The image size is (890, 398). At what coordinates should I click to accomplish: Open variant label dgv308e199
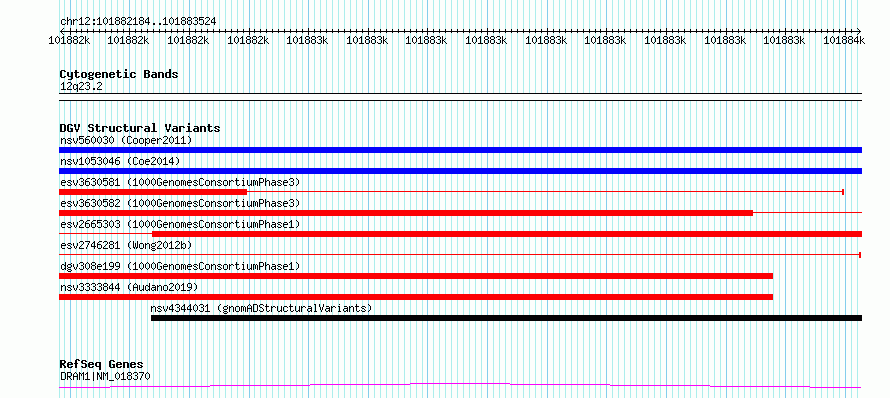179,266
